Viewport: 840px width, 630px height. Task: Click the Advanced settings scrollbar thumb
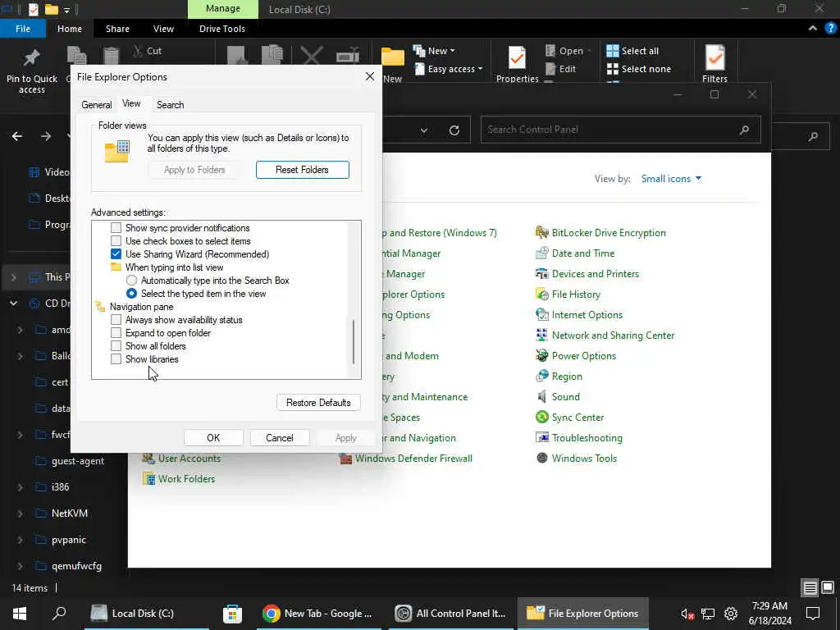(x=354, y=342)
